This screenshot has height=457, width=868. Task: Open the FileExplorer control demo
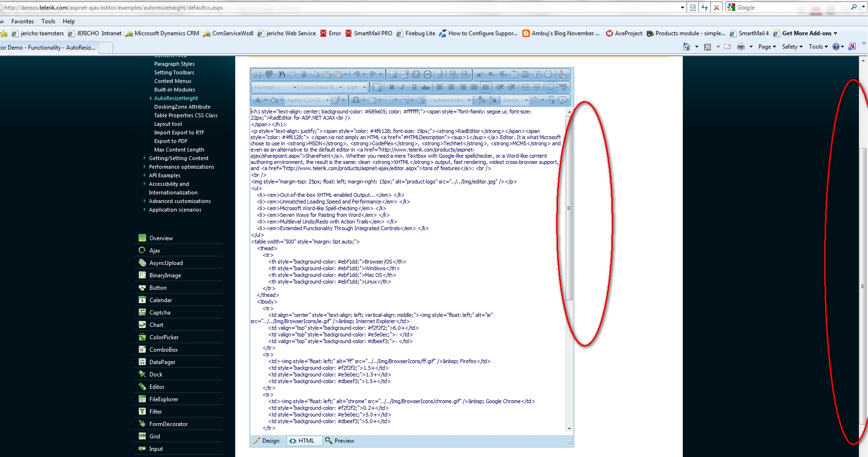pyautogui.click(x=164, y=399)
